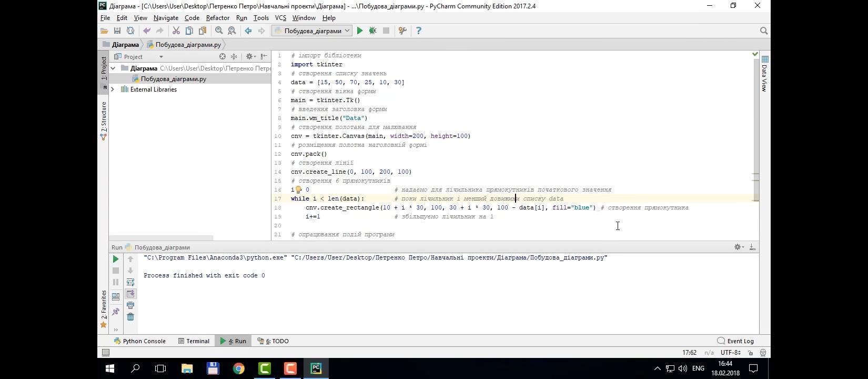Image resolution: width=868 pixels, height=379 pixels.
Task: Toggle soft-wrap in the Run console
Action: click(x=130, y=282)
